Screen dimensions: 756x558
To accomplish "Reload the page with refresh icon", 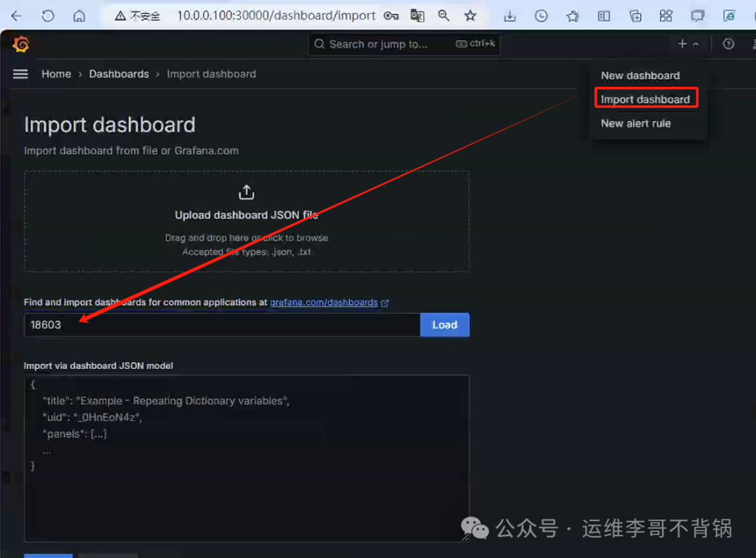I will click(x=48, y=16).
